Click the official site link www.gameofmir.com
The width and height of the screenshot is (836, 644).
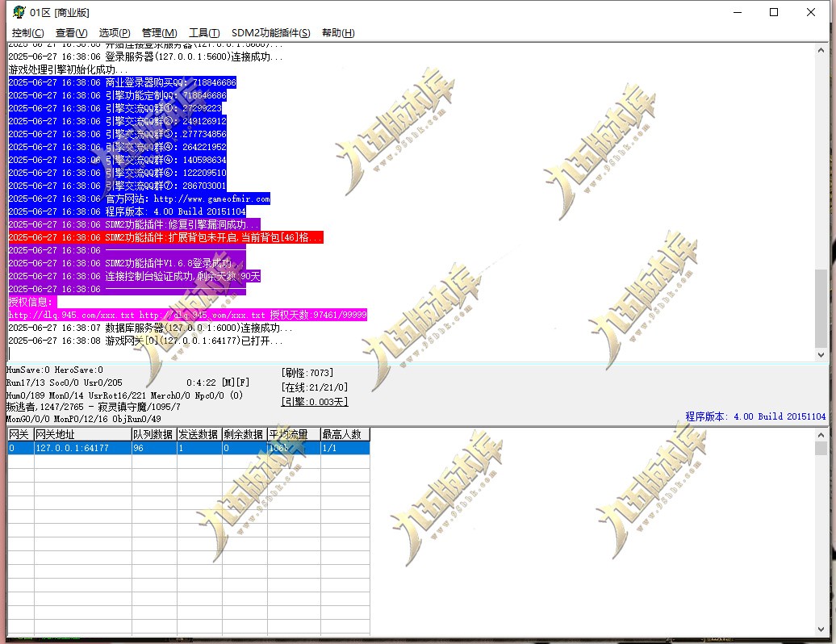point(211,199)
